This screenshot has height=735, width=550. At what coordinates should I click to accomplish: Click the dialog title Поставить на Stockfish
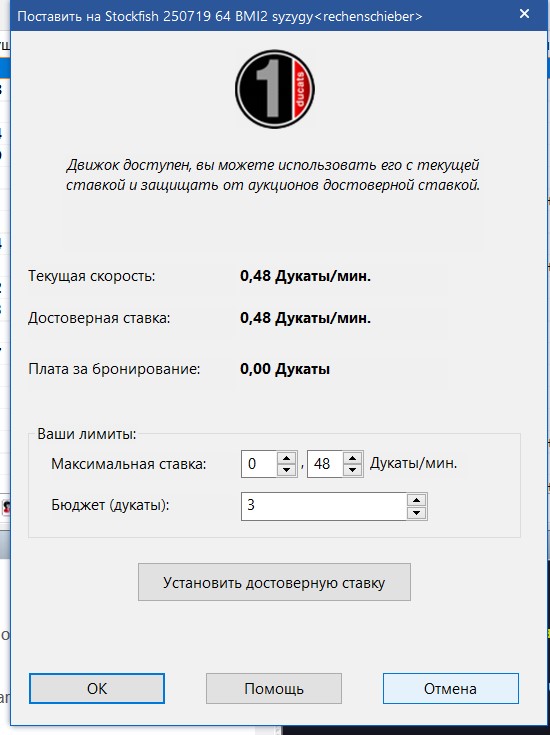click(x=220, y=16)
